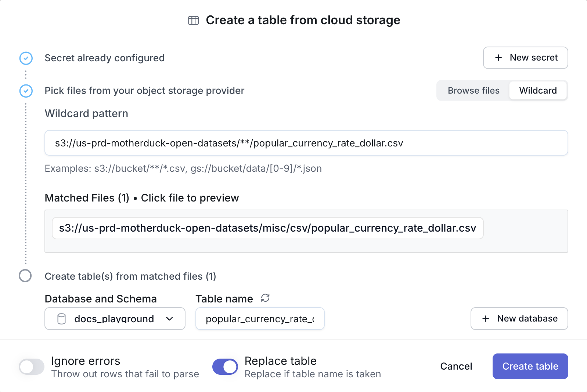Click the checkmark icon for Secret already configured

26,58
